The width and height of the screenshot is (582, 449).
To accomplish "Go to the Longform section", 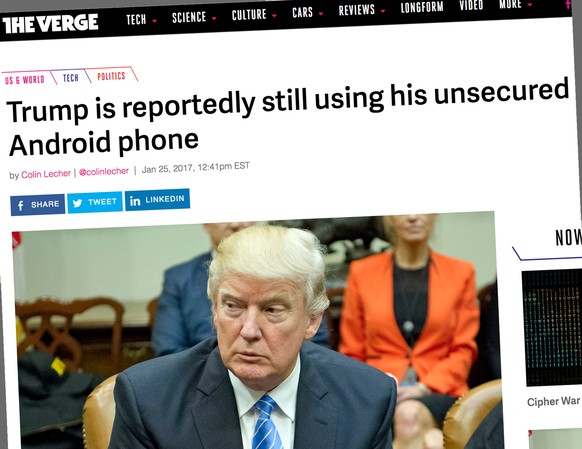I will (422, 7).
